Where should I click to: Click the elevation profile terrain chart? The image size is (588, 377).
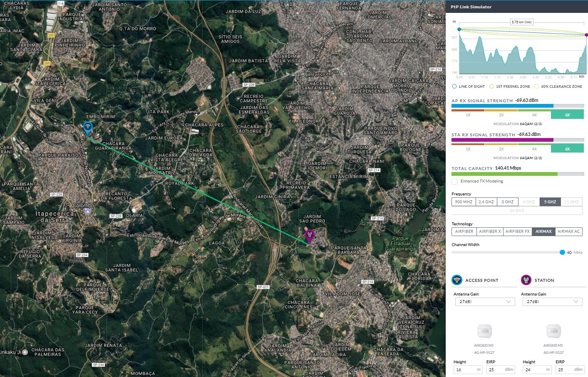pyautogui.click(x=523, y=54)
